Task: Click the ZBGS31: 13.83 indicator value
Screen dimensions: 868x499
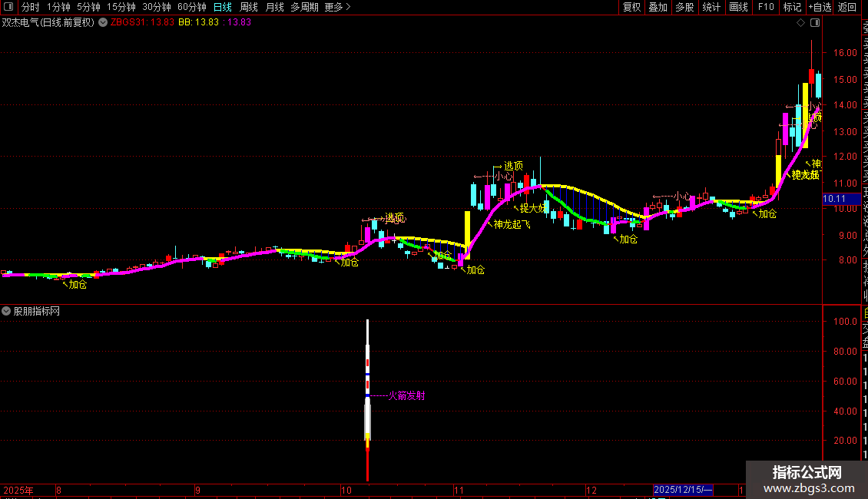Action: (x=142, y=22)
